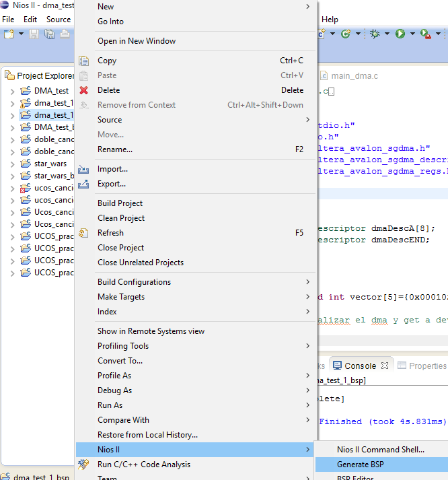Click the ucos_canci folder icon with error marker

tap(26, 188)
